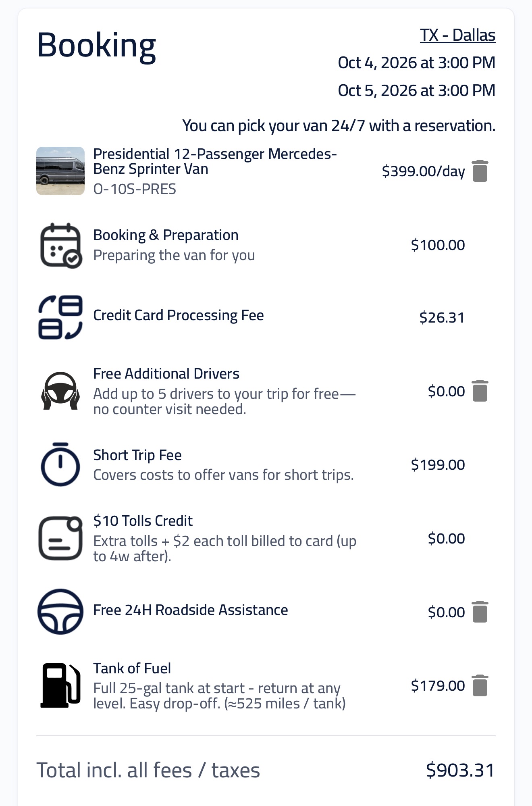Viewport: 532px width, 806px height.
Task: Open the Sprinter van thumbnail photo
Action: 60,171
